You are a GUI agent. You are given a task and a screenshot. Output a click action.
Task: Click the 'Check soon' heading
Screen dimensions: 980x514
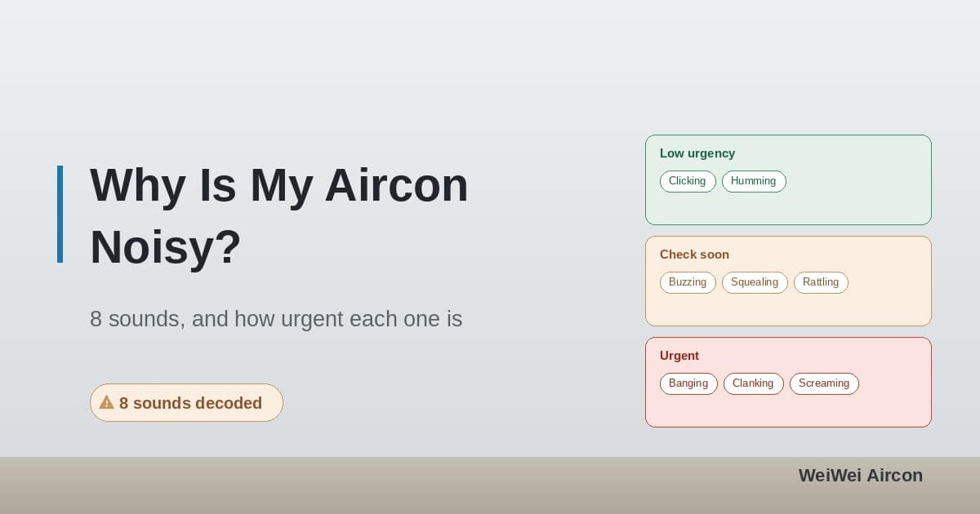tap(694, 255)
